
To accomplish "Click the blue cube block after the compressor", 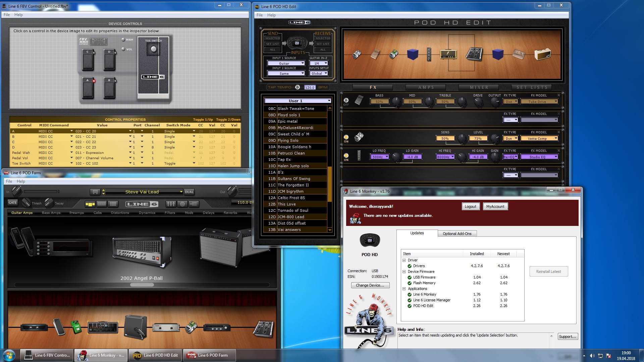I will (x=412, y=54).
